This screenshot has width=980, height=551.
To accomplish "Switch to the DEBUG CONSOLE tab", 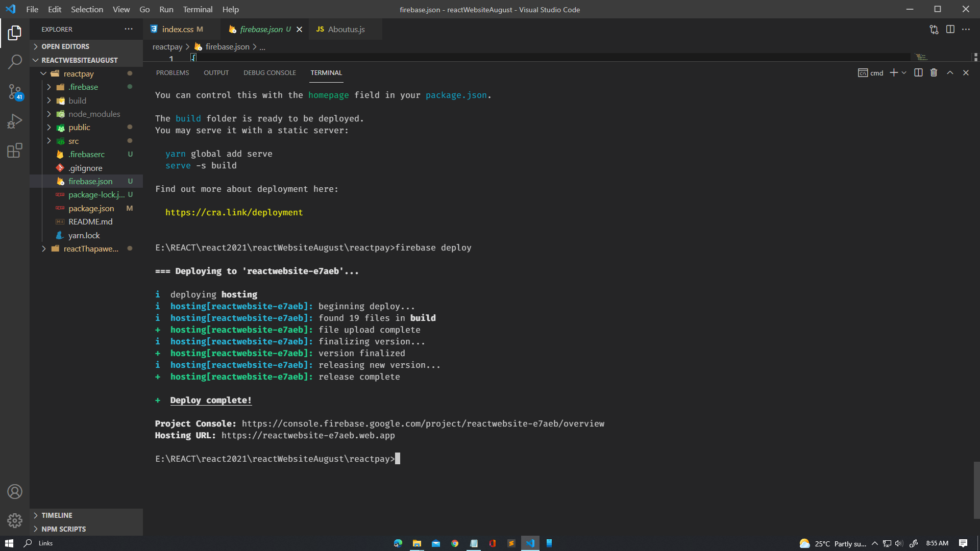I will [269, 72].
